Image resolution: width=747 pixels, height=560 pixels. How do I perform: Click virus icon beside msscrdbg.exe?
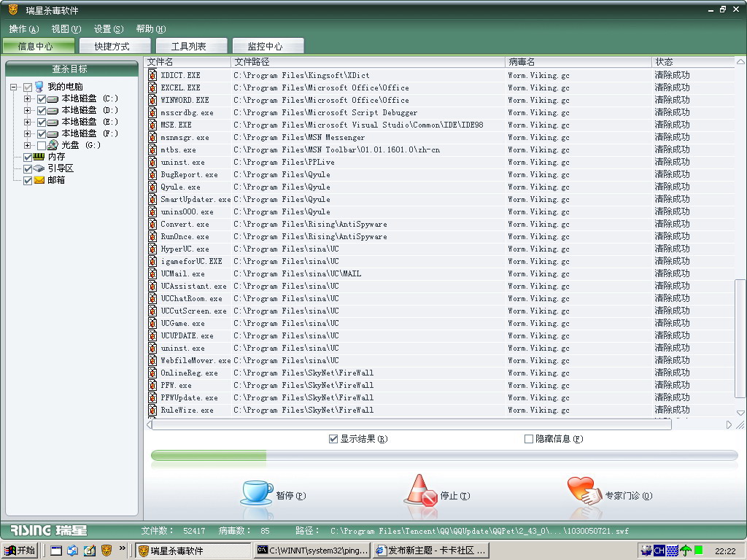[x=152, y=112]
